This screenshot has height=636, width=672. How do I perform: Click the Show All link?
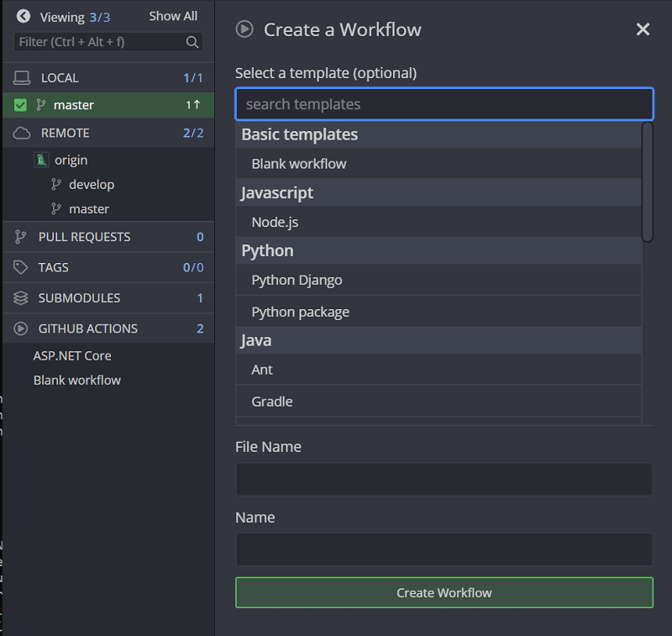pos(173,16)
